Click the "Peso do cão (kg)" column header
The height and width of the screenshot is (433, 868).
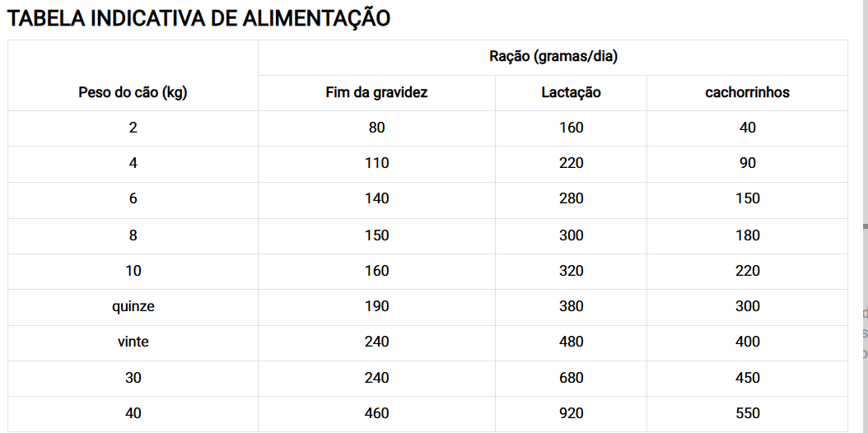pos(133,92)
